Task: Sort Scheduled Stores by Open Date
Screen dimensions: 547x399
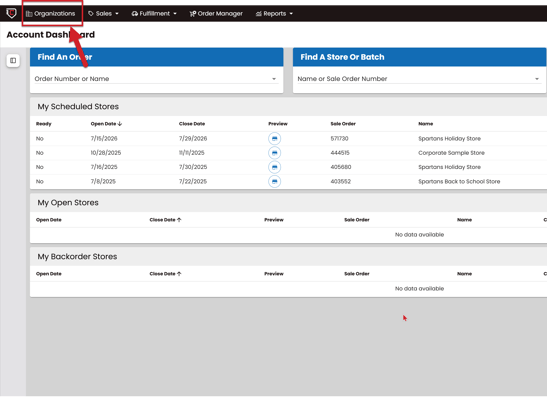Action: coord(106,124)
